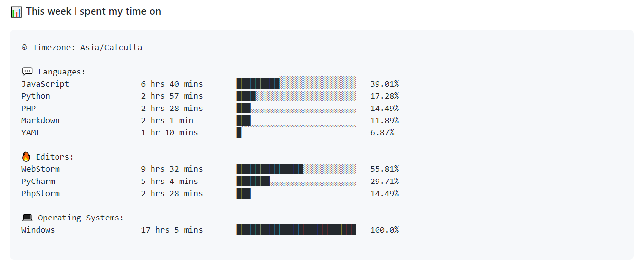644x273 pixels.
Task: Click the laptop icon beside Operating Systems
Action: pos(27,218)
